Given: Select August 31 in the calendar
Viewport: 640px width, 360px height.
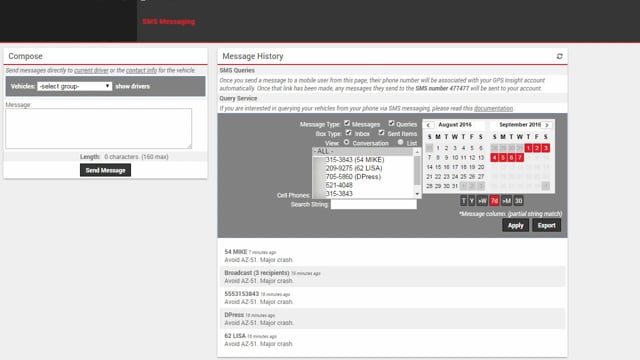Looking at the screenshot, I should pyautogui.click(x=455, y=186).
